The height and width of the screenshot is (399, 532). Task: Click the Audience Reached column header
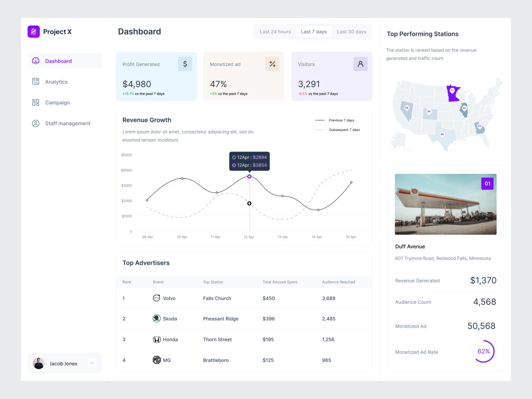click(338, 282)
